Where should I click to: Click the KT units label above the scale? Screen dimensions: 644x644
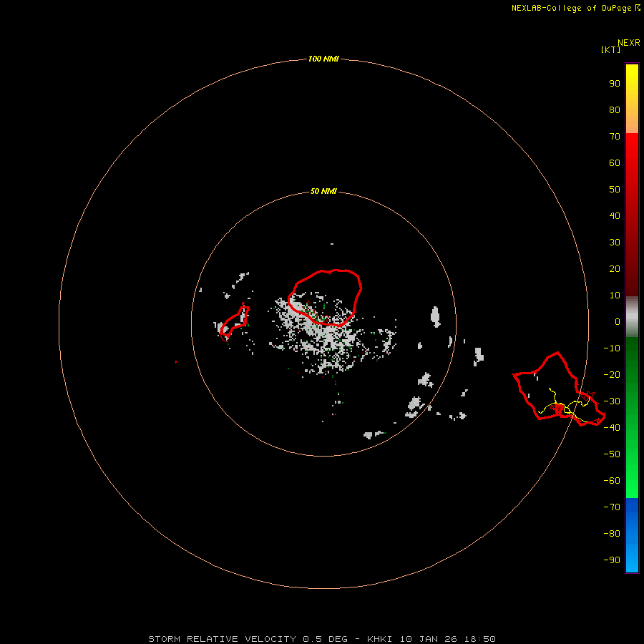(x=610, y=49)
